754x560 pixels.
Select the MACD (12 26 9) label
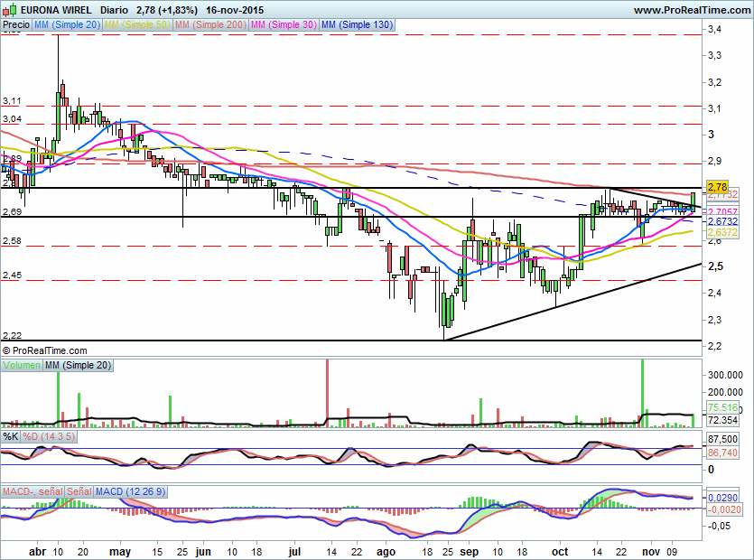(x=130, y=491)
